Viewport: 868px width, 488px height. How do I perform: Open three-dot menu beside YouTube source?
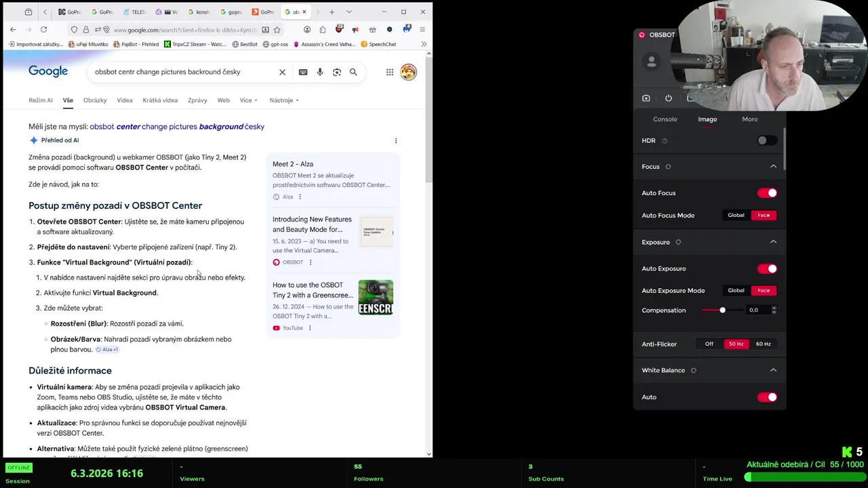310,328
